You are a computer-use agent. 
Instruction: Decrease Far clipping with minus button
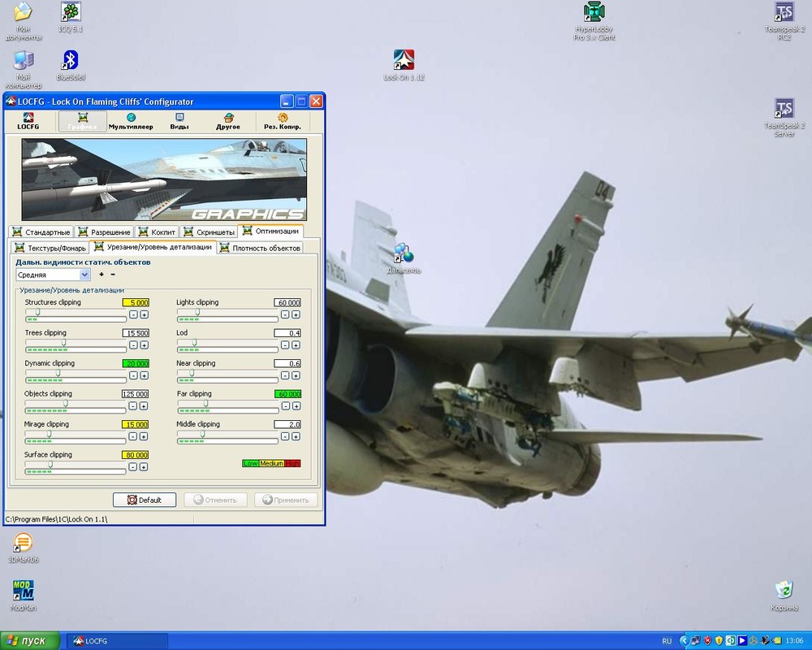(x=285, y=406)
